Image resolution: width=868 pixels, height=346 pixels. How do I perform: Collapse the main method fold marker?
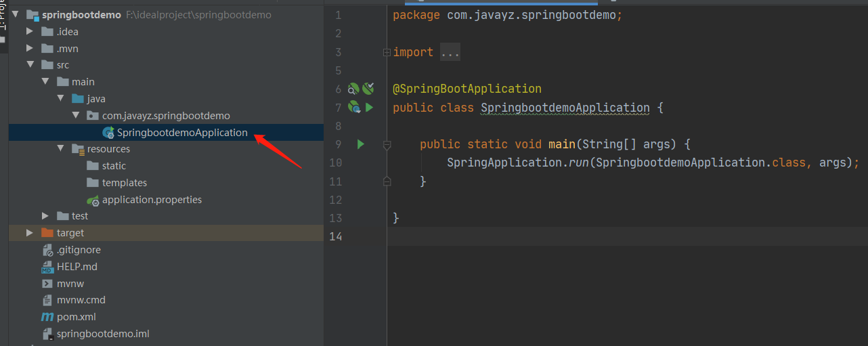tap(387, 144)
